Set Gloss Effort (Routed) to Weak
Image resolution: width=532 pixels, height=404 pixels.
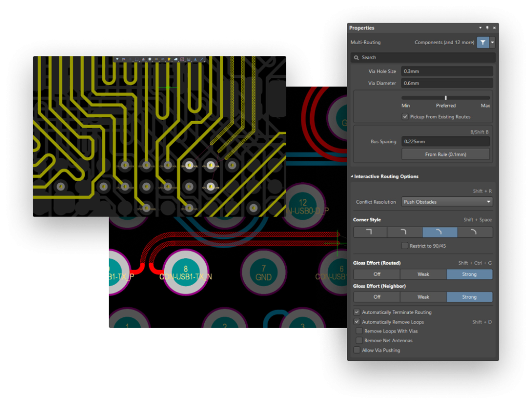(423, 274)
